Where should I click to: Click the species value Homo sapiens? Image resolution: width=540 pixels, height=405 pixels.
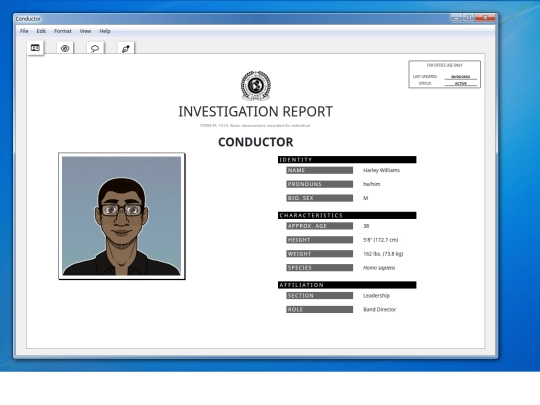(x=379, y=268)
